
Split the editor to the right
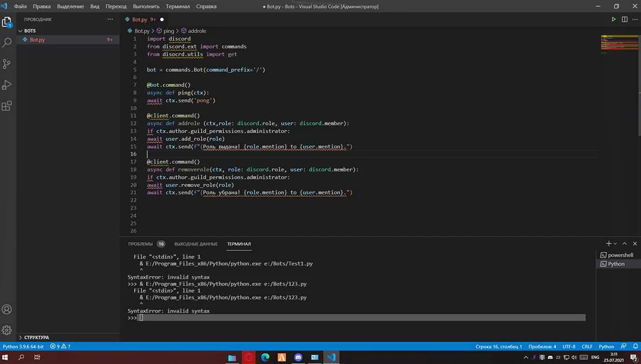coord(625,19)
